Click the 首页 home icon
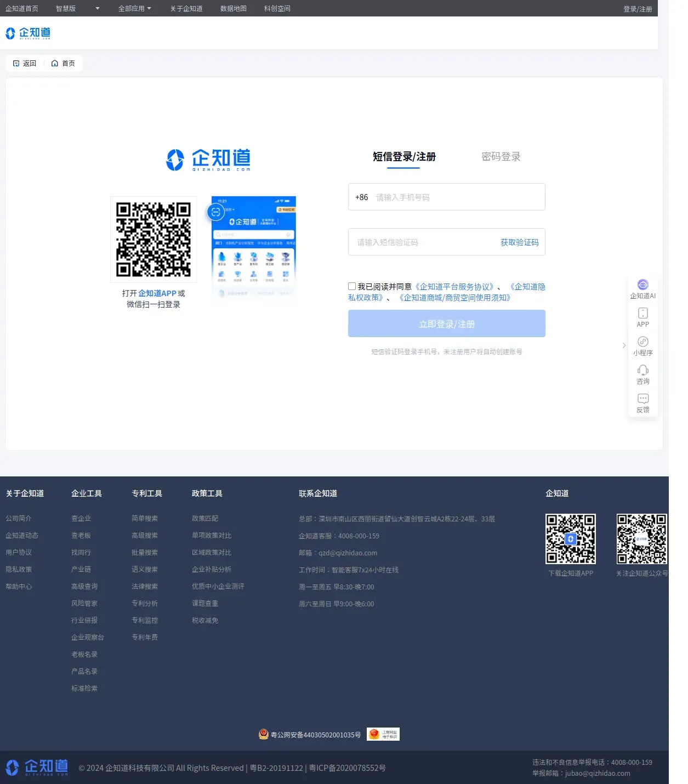The height and width of the screenshot is (784, 688). coord(55,64)
